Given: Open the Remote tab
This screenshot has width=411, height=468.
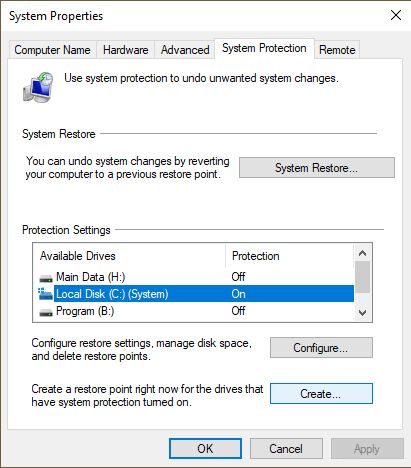Looking at the screenshot, I should click(337, 50).
